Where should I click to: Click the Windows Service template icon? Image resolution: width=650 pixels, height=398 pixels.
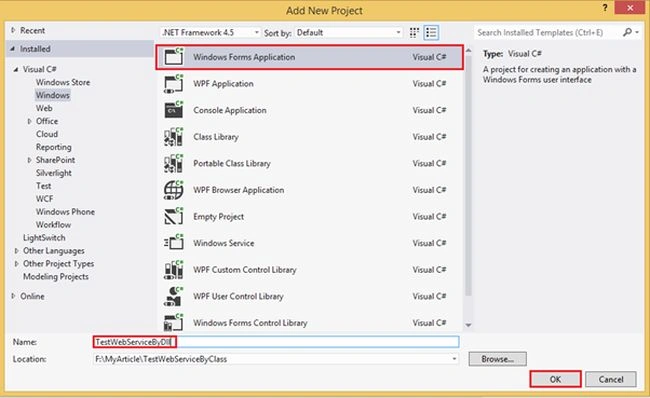173,243
